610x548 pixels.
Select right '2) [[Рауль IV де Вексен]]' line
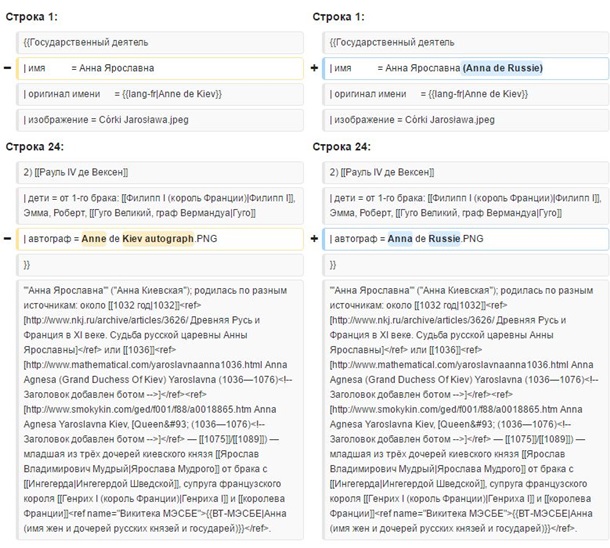pos(467,172)
